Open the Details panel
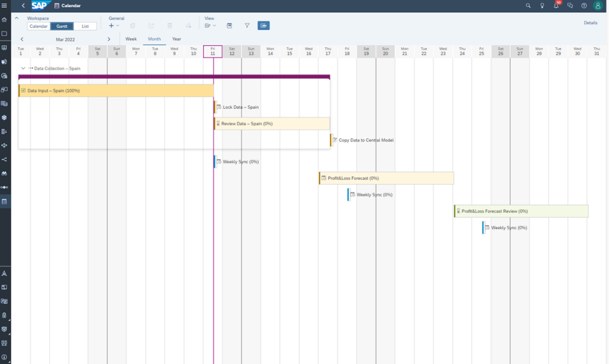The height and width of the screenshot is (364, 609). [591, 23]
